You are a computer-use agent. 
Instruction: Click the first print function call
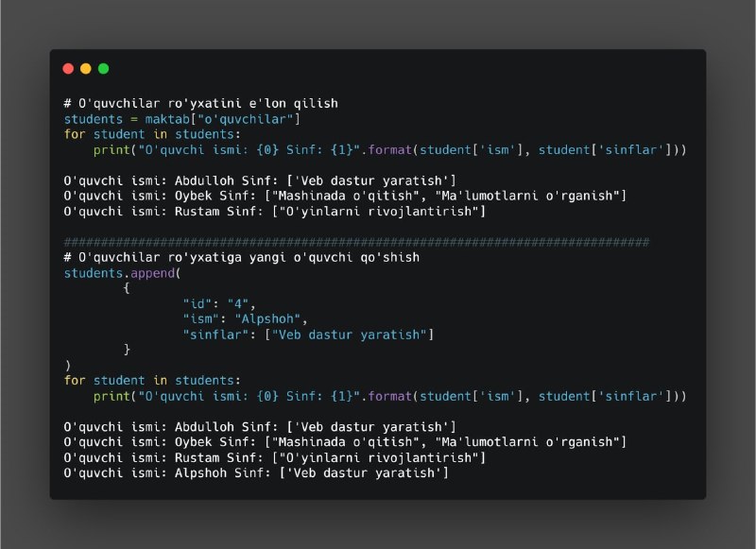tap(112, 150)
